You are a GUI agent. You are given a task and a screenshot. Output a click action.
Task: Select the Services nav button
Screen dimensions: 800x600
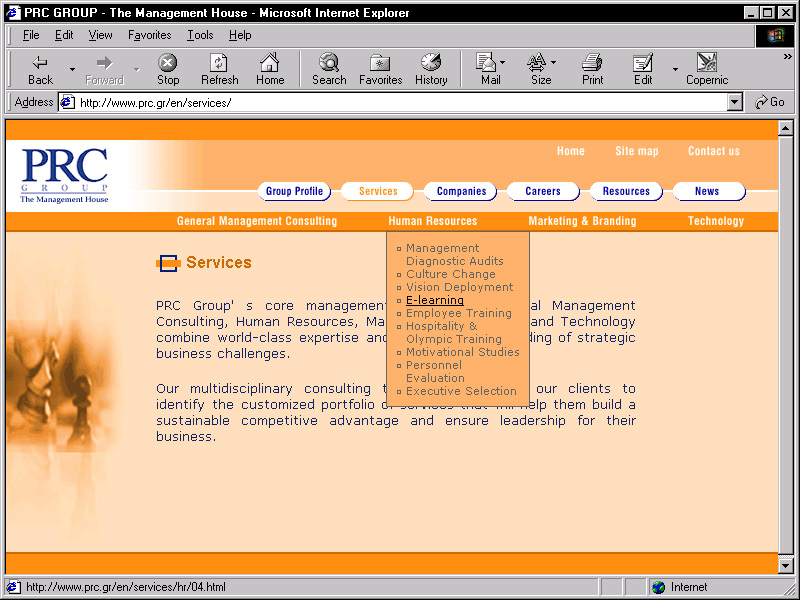click(x=378, y=191)
